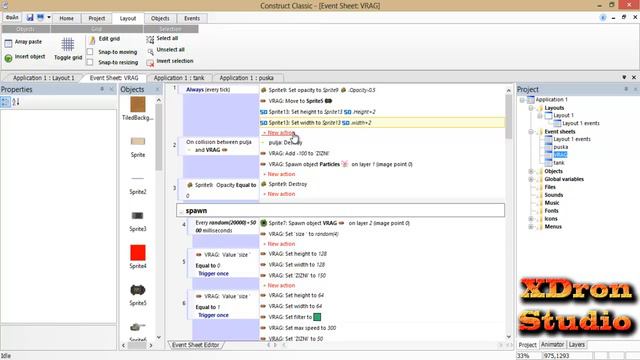Enable Snap-to moving checkbox
The height and width of the screenshot is (360, 640).
(x=90, y=52)
